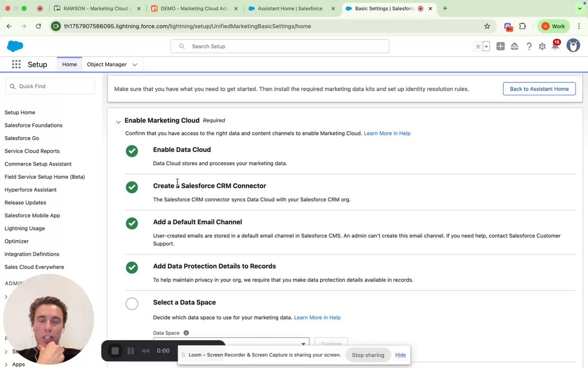Open the App Launcher grid icon

16,64
